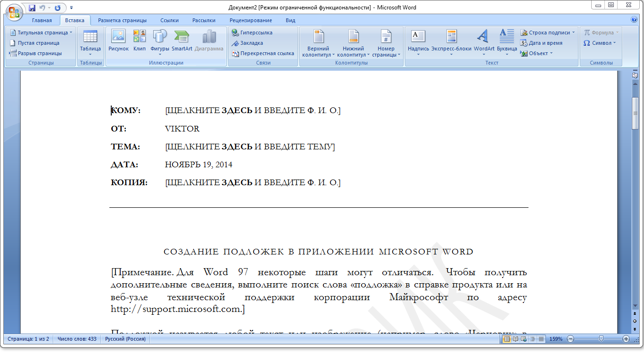This screenshot has height=352, width=644.
Task: Click the SmartArt graphic icon
Action: coord(182,41)
